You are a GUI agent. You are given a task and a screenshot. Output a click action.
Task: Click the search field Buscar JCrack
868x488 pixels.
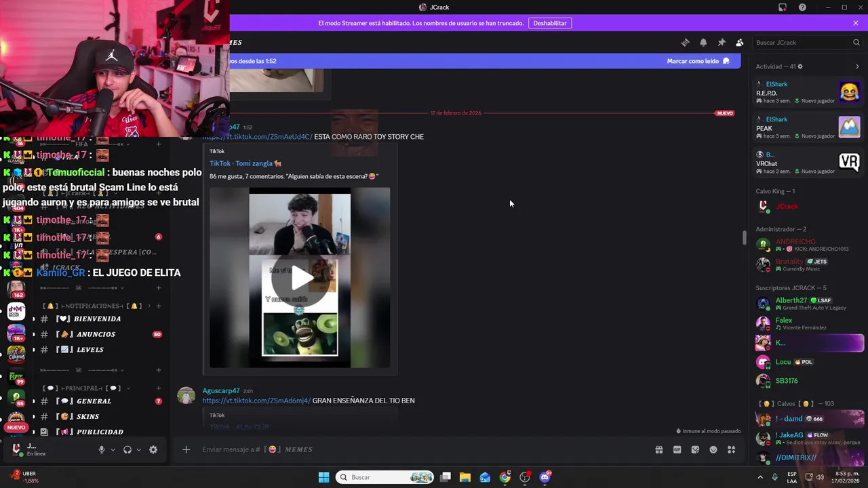point(807,42)
